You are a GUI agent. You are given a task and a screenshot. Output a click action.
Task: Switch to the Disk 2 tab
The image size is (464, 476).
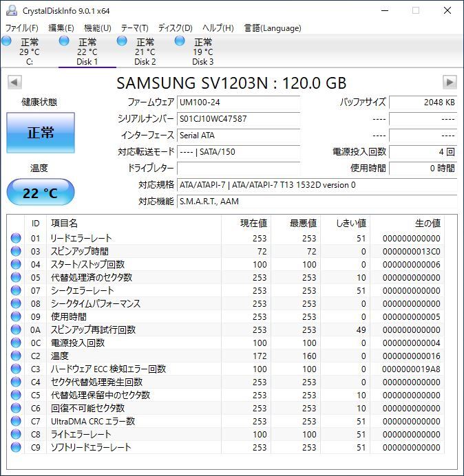coord(145,52)
